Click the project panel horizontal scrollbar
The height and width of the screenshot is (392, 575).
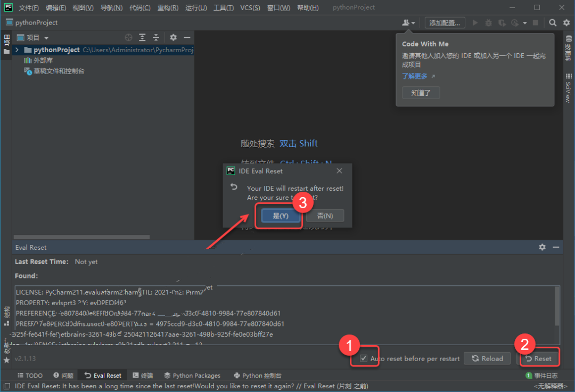81,237
